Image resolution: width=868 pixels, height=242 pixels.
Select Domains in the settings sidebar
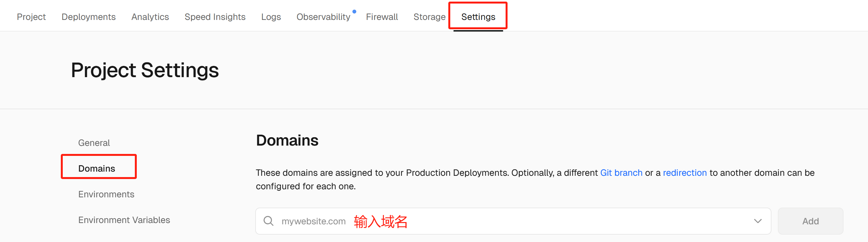(x=97, y=168)
